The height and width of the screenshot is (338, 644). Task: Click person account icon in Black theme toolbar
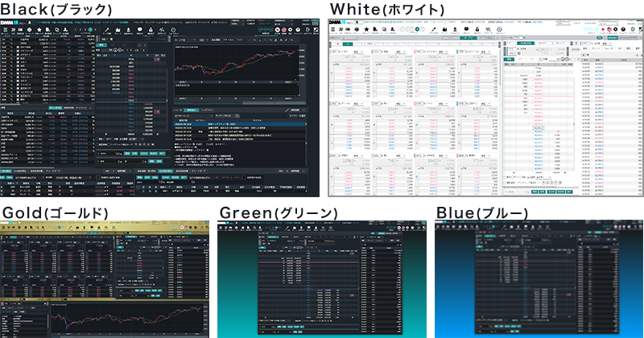(128, 30)
